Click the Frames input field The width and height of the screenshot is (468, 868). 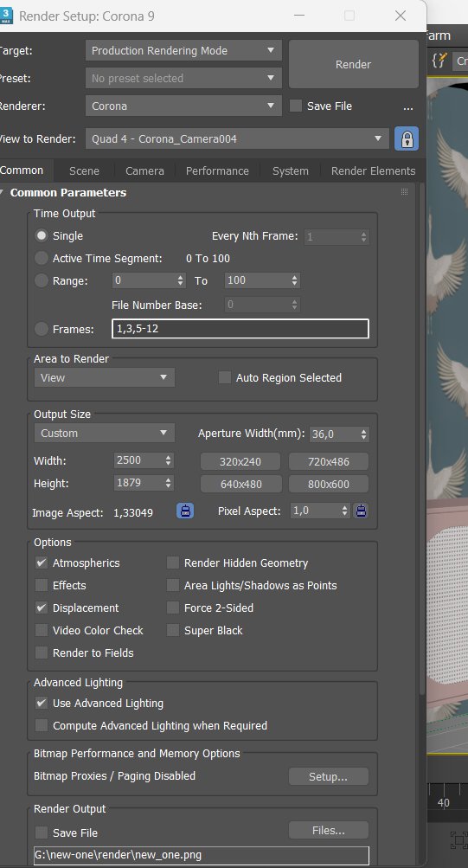240,328
